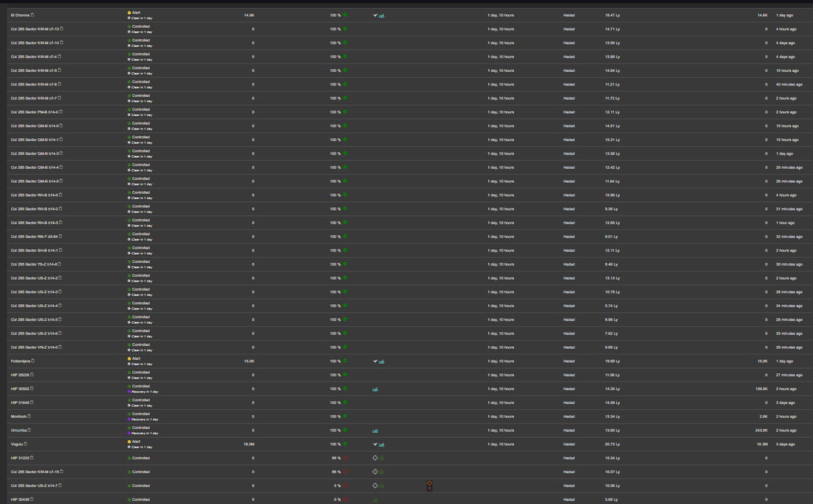Image resolution: width=813 pixels, height=504 pixels.
Task: Select the 19.69 Ly distance value
Action: [x=613, y=361]
